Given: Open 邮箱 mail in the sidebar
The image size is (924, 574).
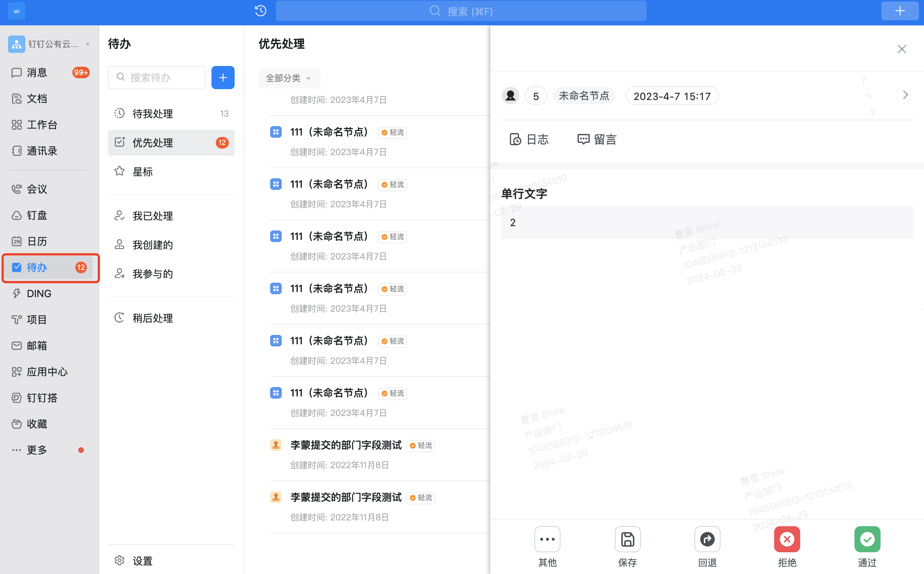Looking at the screenshot, I should pos(49,346).
